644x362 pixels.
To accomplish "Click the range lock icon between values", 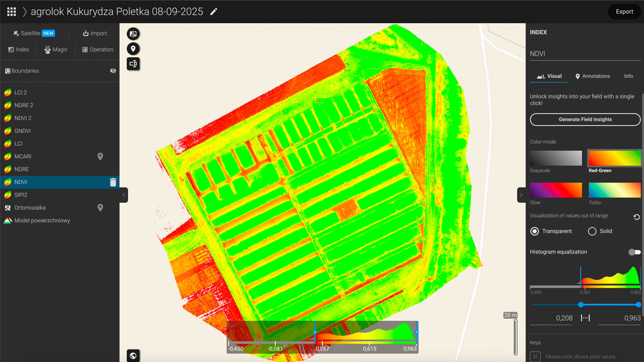I will [585, 318].
